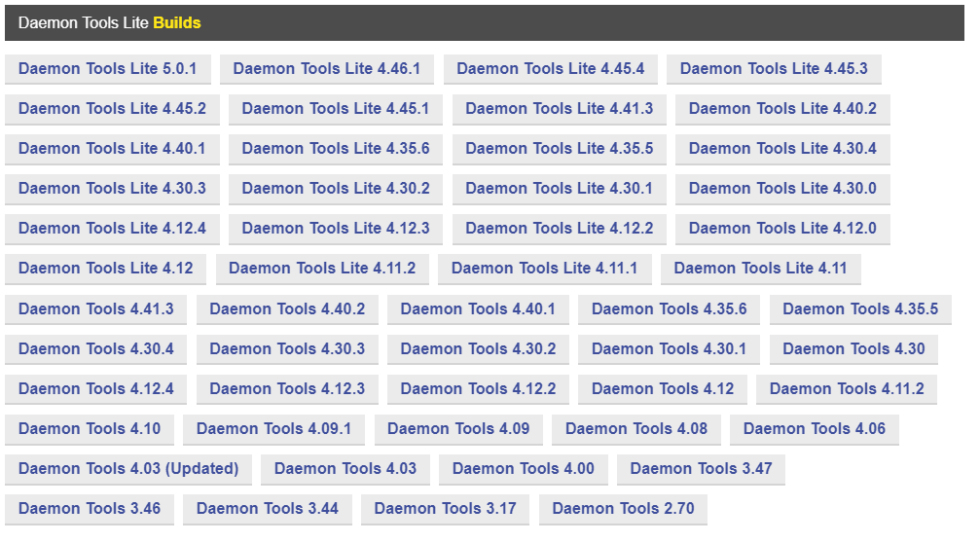Open Daemon Tools 4.12 non-Lite build
The width and height of the screenshot is (980, 543).
[x=663, y=389]
